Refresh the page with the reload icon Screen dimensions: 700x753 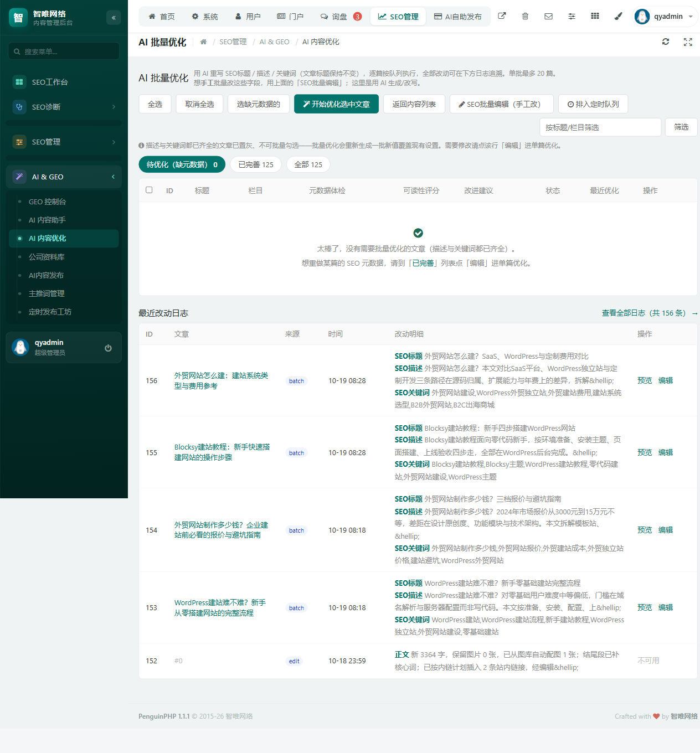tap(666, 42)
